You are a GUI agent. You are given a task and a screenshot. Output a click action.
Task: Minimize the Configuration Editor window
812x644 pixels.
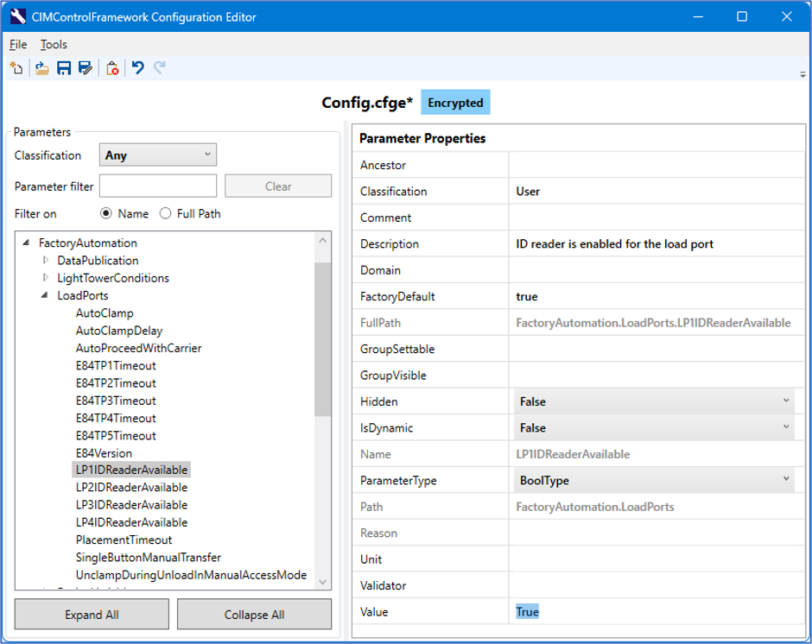point(698,16)
